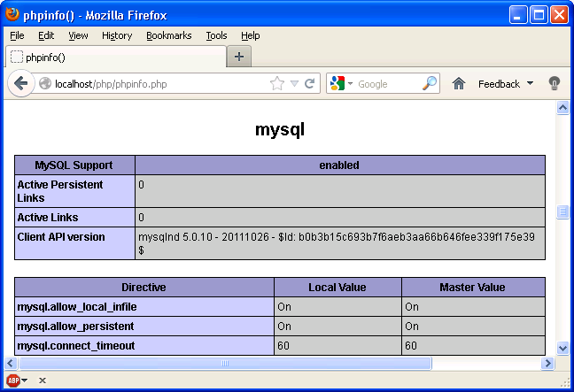Open the Adblock Plus icon

click(13, 380)
